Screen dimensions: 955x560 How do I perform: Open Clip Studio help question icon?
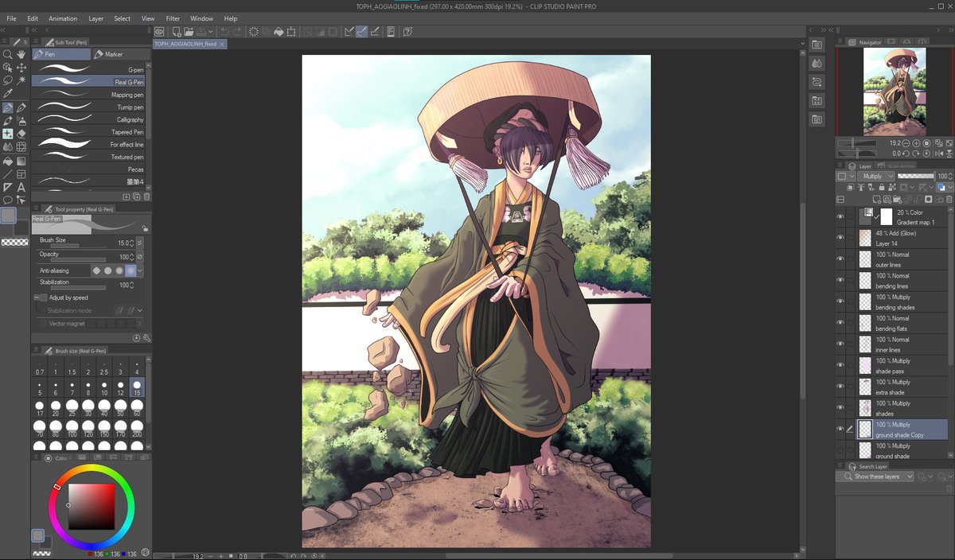[407, 32]
